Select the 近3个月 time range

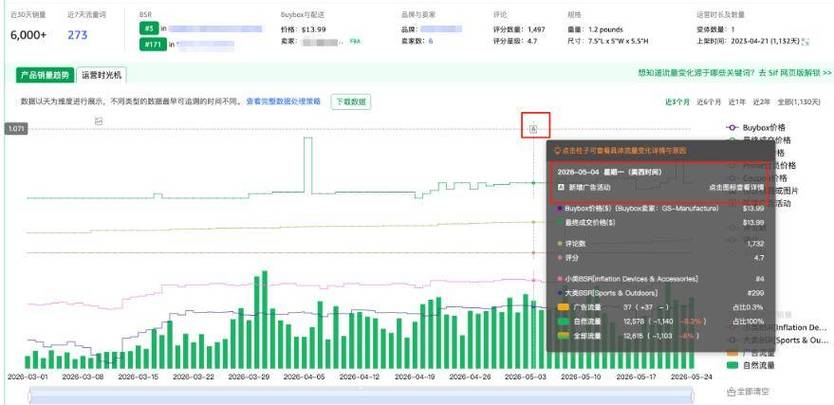click(x=678, y=102)
